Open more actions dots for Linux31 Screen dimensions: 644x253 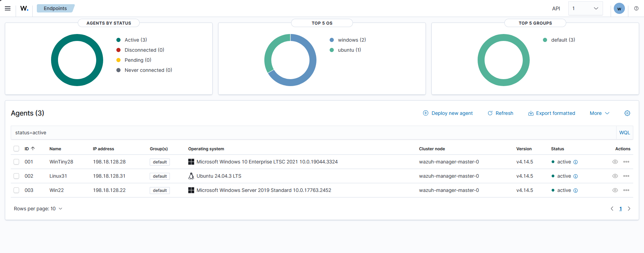coord(626,176)
